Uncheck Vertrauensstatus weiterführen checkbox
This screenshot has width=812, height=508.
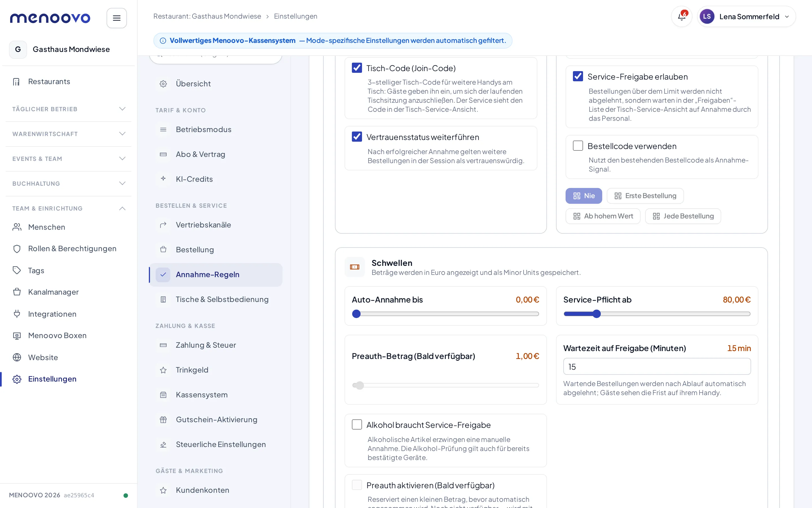pyautogui.click(x=357, y=137)
